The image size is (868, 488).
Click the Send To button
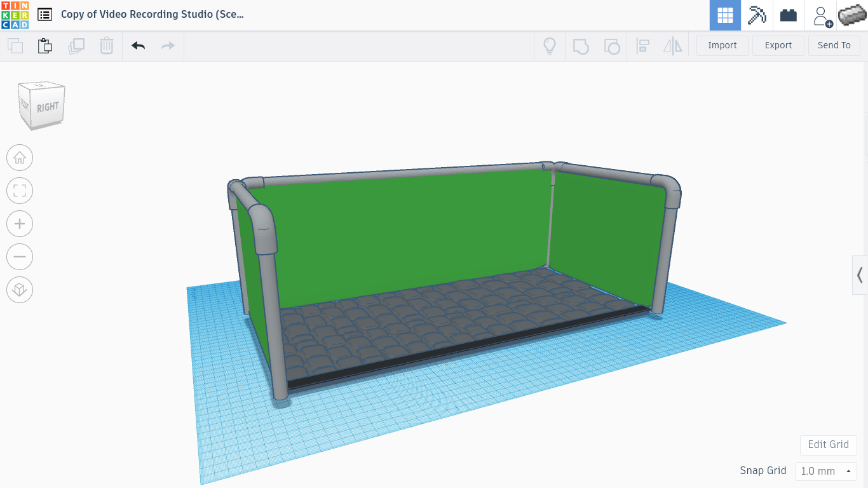point(834,46)
